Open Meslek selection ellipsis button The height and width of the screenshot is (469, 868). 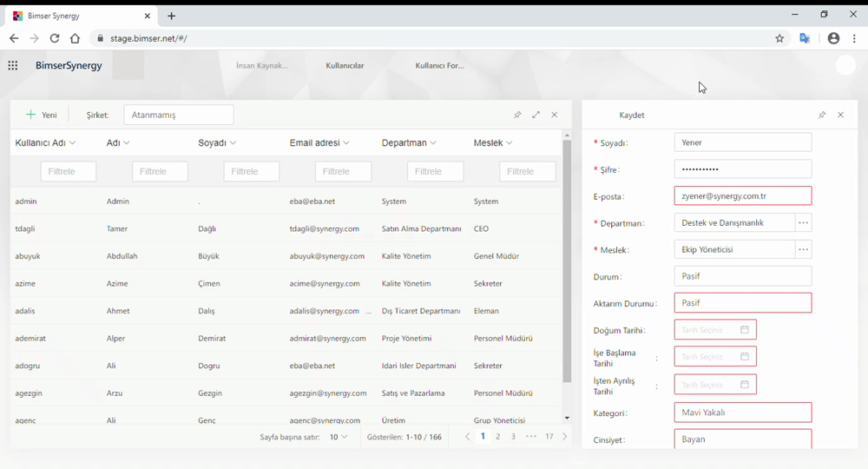point(804,250)
